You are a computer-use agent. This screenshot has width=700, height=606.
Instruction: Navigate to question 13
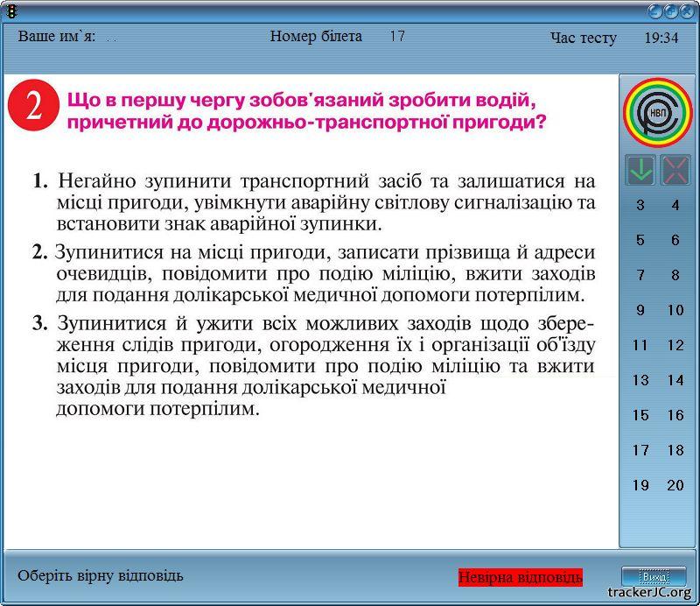click(x=640, y=381)
